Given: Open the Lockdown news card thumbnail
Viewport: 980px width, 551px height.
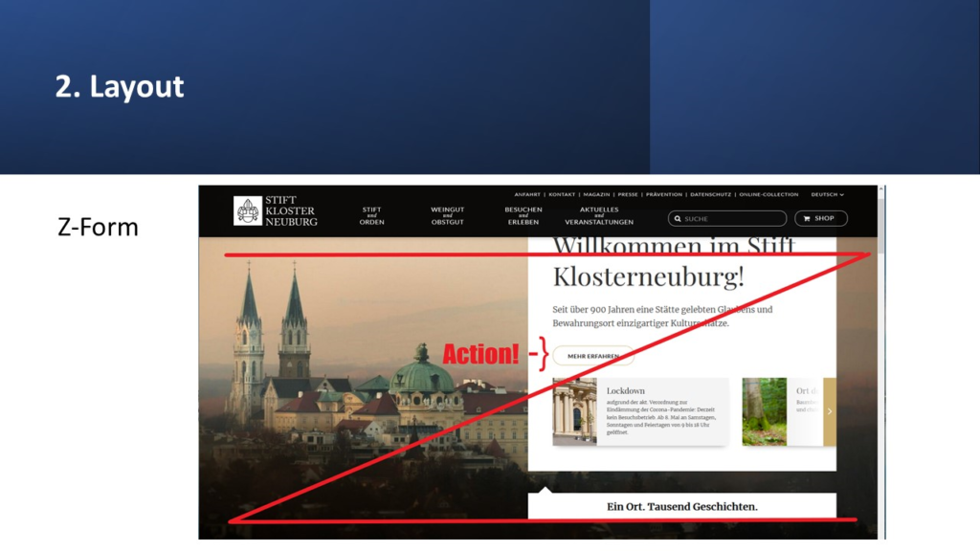Looking at the screenshot, I should pyautogui.click(x=574, y=411).
